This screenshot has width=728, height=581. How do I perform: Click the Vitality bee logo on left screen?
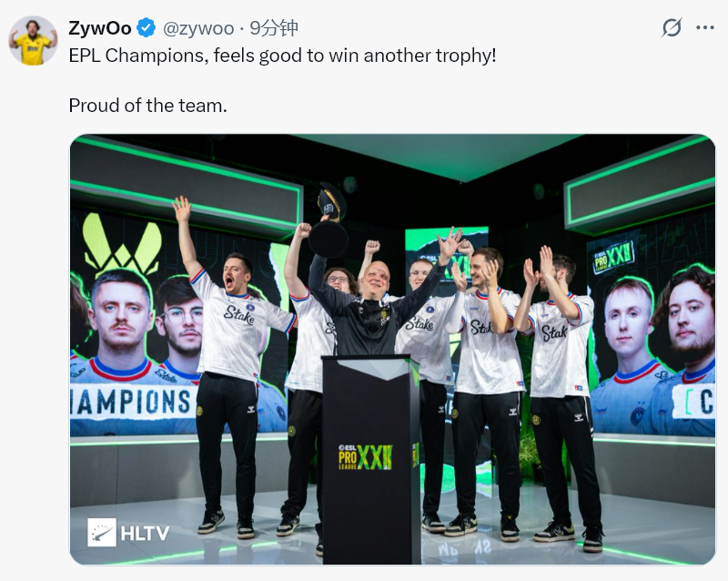(122, 244)
